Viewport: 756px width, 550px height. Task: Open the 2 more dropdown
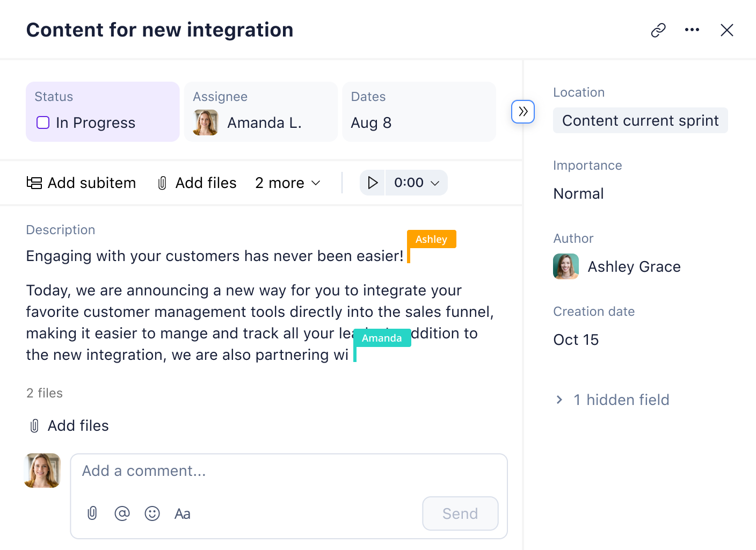tap(288, 183)
